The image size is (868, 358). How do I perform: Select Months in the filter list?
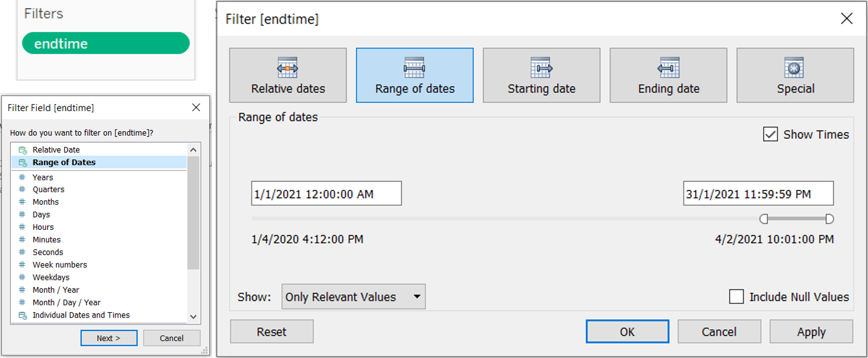pos(46,202)
